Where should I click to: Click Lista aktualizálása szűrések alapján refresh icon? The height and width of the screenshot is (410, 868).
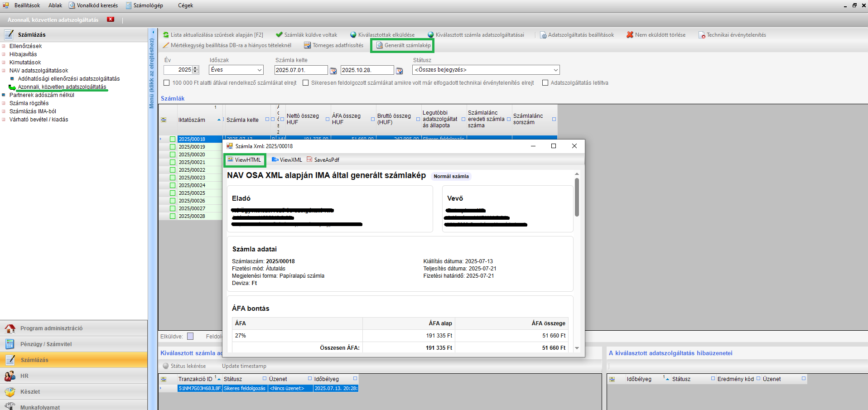pyautogui.click(x=166, y=35)
